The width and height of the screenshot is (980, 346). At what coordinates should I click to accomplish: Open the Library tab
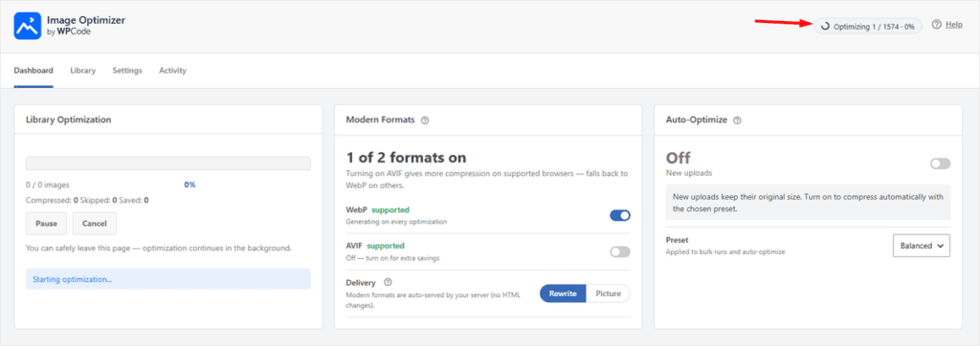click(x=83, y=71)
